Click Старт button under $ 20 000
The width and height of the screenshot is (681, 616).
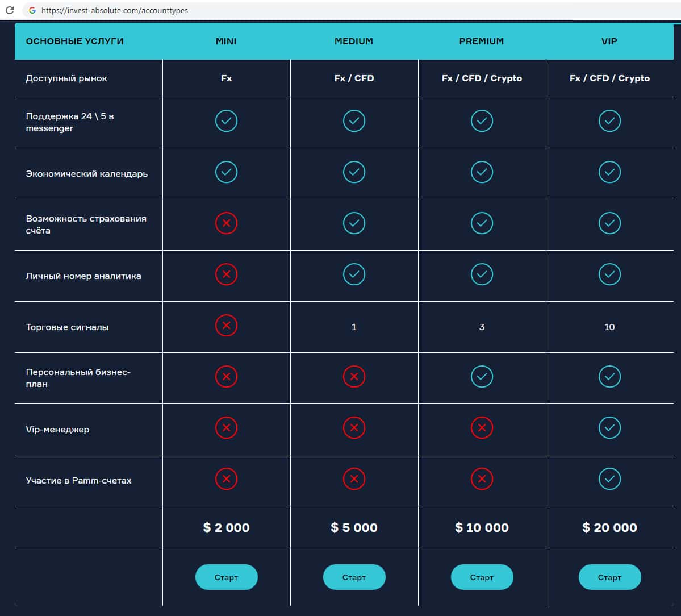coord(609,577)
